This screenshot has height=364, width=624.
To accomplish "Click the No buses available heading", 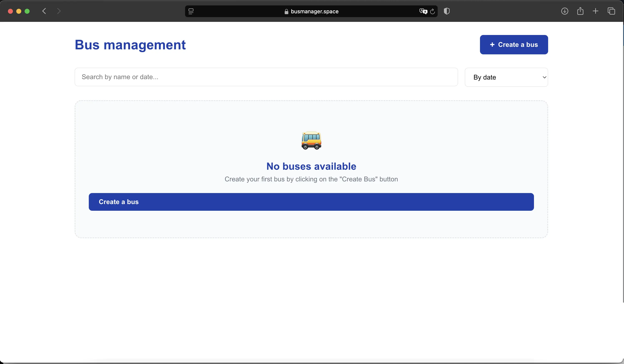I will [x=311, y=166].
